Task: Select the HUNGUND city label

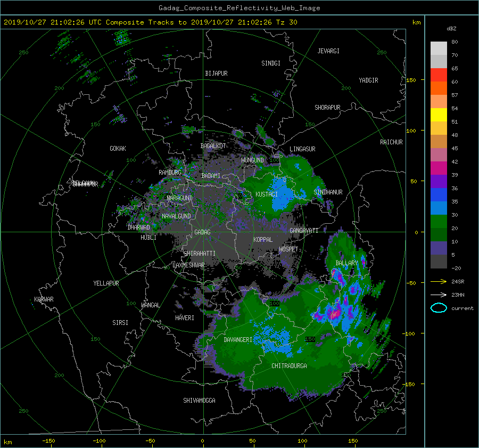Action: [252, 160]
